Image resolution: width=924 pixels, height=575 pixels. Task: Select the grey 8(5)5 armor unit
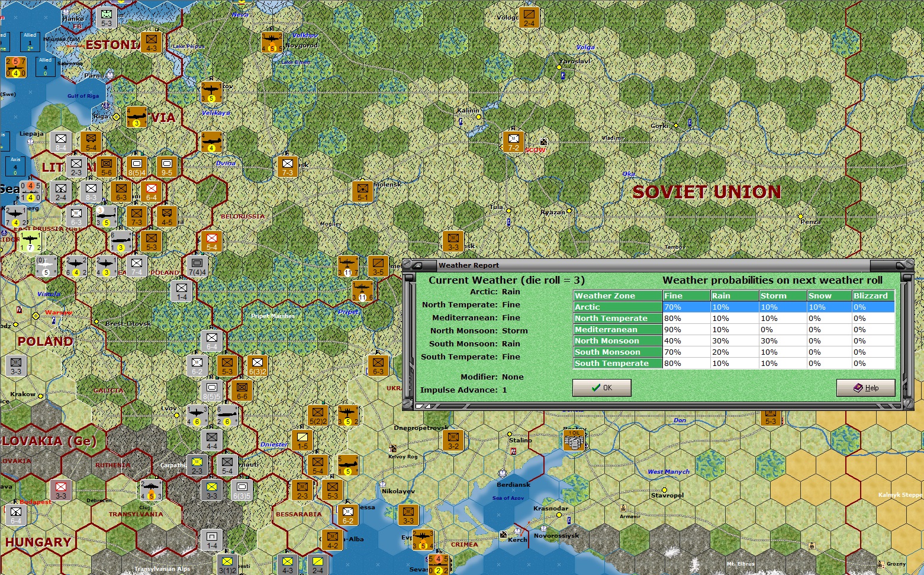[x=211, y=390]
